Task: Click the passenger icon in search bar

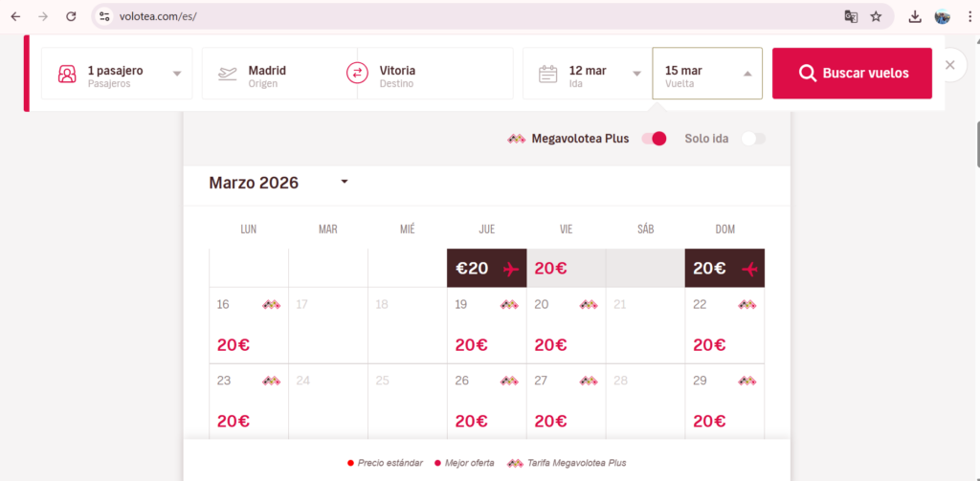Action: pyautogui.click(x=67, y=74)
